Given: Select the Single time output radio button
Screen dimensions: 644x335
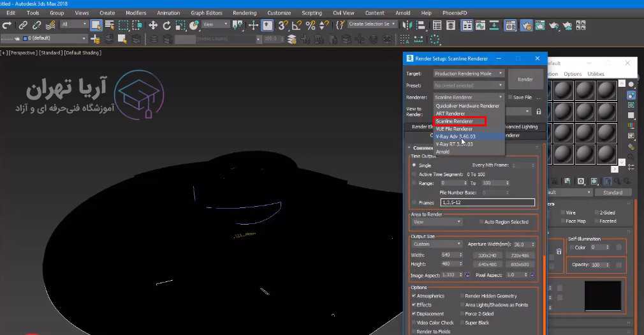Looking at the screenshot, I should 414,165.
